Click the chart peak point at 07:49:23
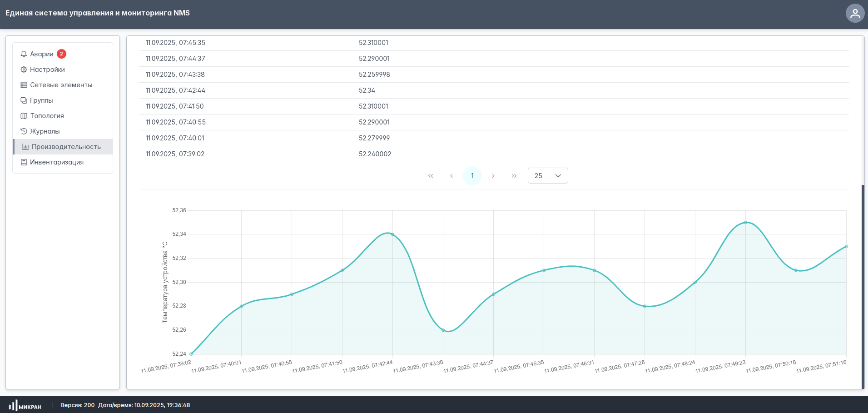 (x=745, y=222)
